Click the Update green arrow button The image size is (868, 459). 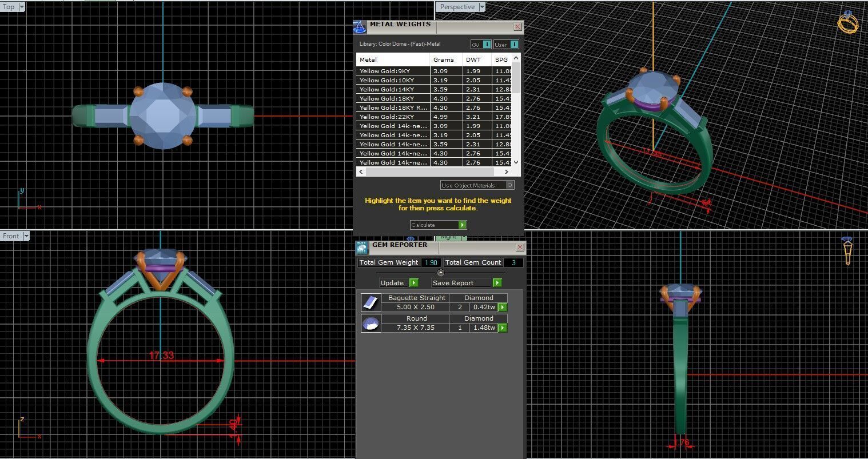tap(414, 283)
